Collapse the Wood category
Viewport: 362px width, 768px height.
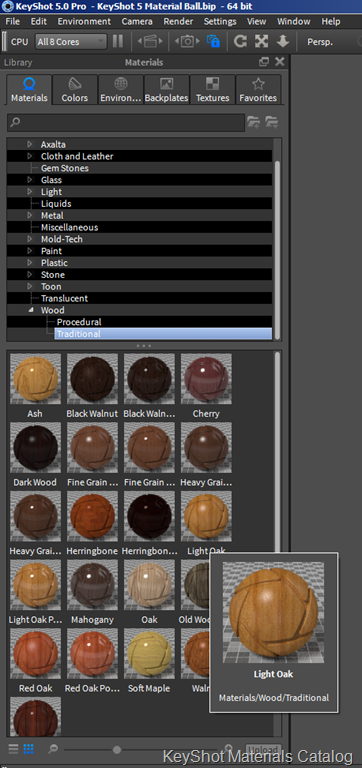point(30,310)
